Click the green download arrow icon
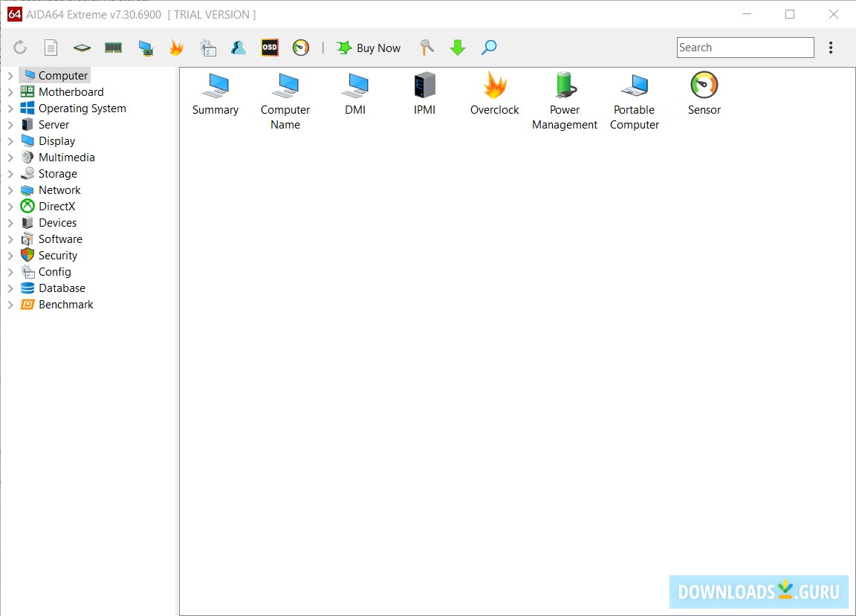Viewport: 856px width, 616px height. 458,48
